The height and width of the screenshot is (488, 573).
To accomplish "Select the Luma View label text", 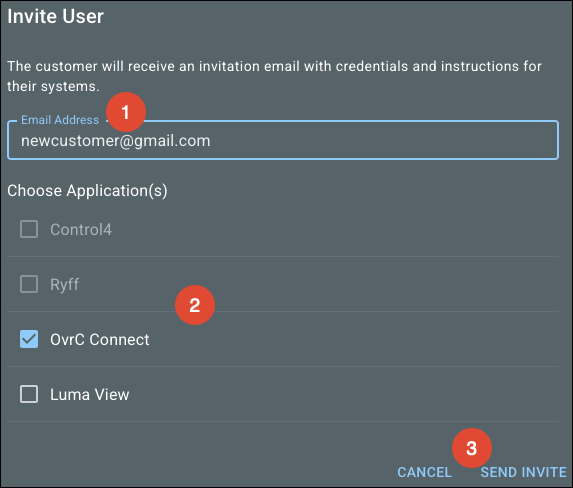I will click(90, 394).
